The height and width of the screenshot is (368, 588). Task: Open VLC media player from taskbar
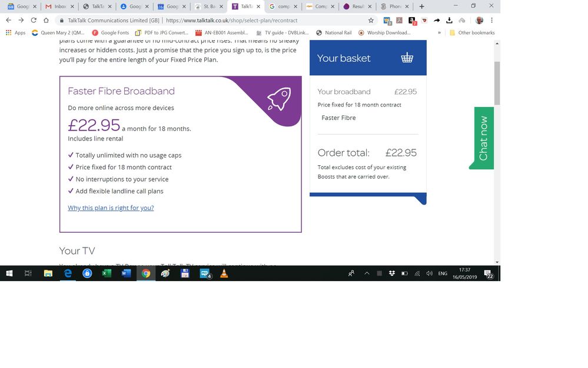coord(224,273)
